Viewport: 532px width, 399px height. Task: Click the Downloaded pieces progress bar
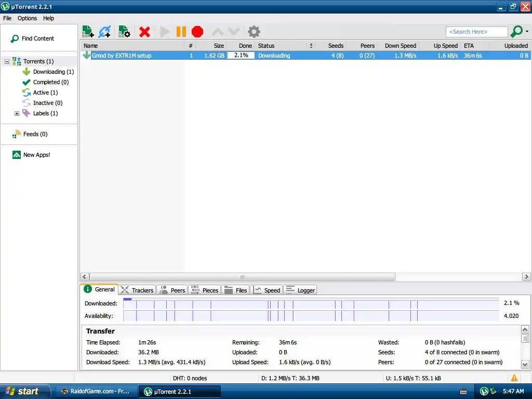pyautogui.click(x=311, y=303)
